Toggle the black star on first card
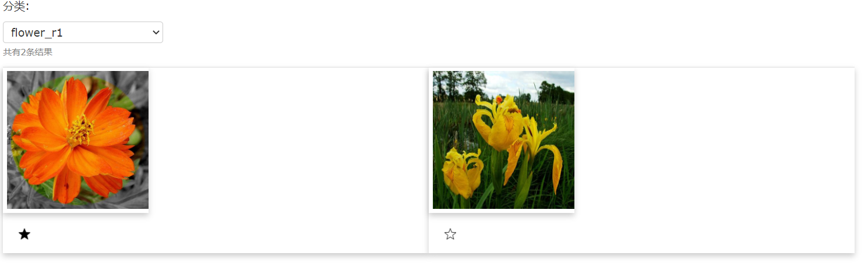 click(24, 234)
